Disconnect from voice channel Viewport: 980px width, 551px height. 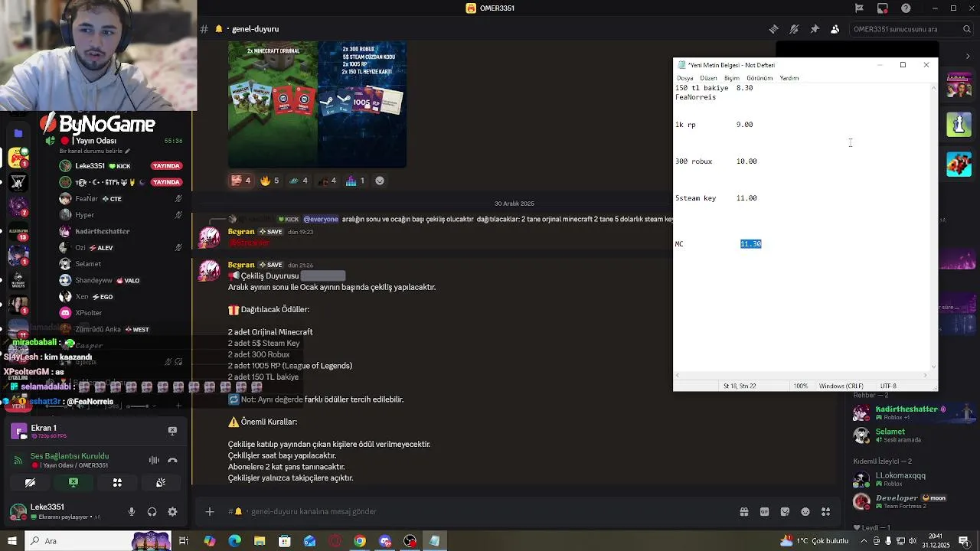[172, 460]
